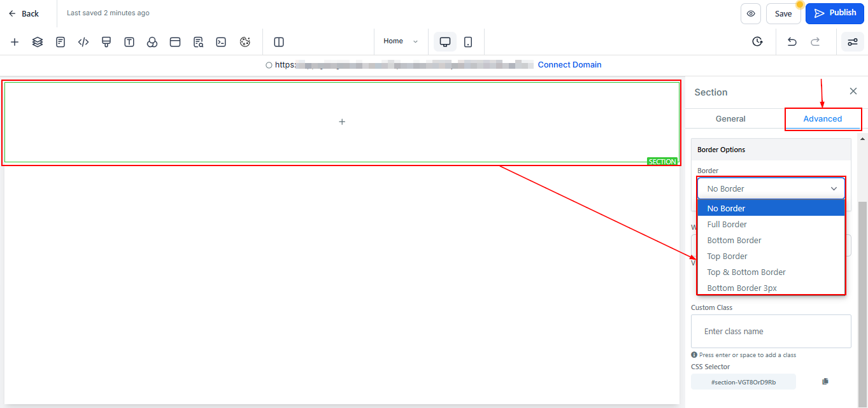The height and width of the screenshot is (408, 868).
Task: Switch to mobile device view
Action: coord(468,42)
